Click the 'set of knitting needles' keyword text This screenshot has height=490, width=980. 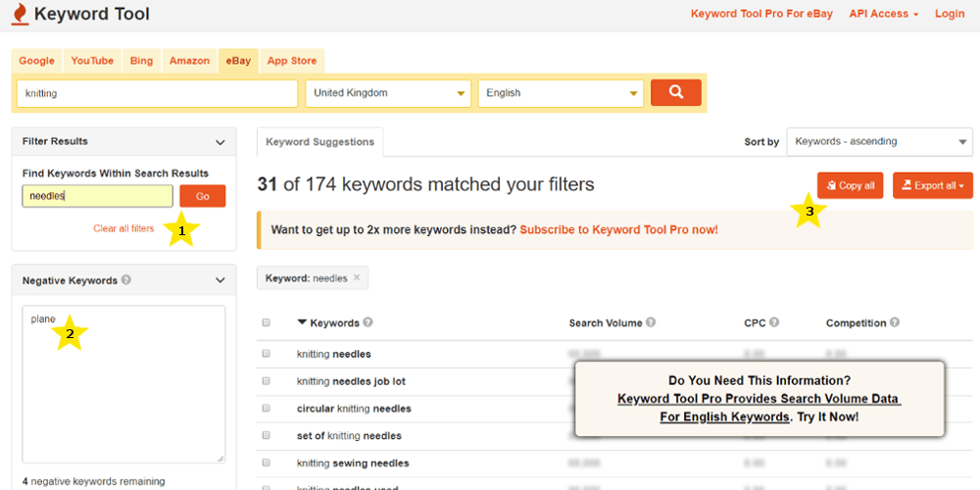point(349,436)
